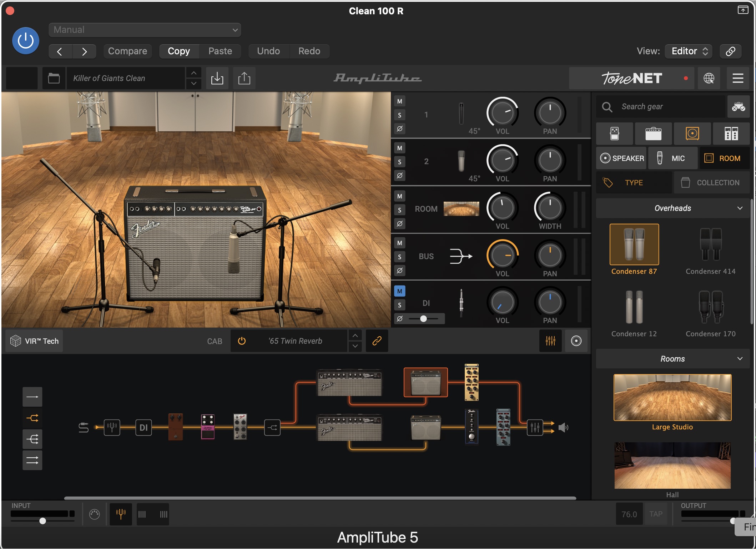Screen dimensions: 756x549
Task: Click the tuner block in signal chain
Action: [x=112, y=427]
